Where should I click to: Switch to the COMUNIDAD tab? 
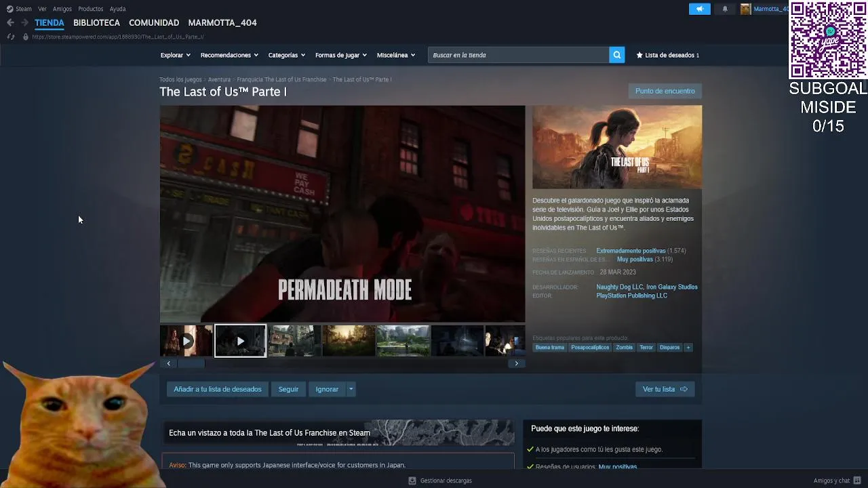point(154,22)
